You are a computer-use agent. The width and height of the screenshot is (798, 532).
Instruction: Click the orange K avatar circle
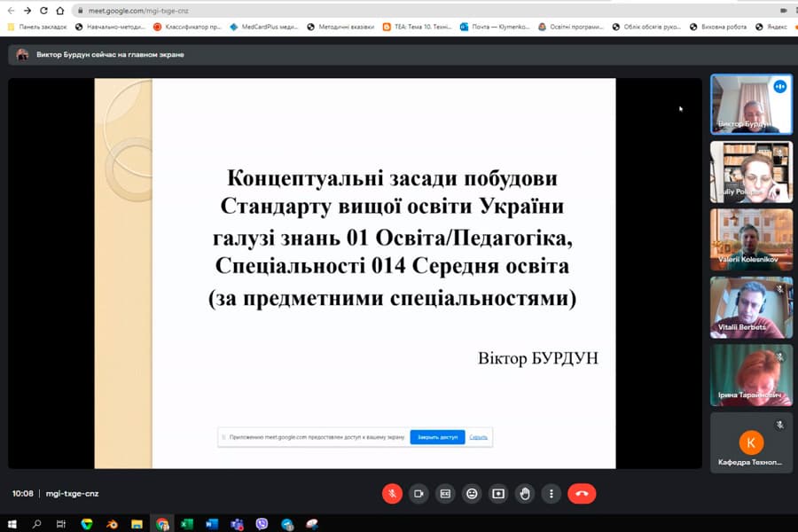[751, 442]
